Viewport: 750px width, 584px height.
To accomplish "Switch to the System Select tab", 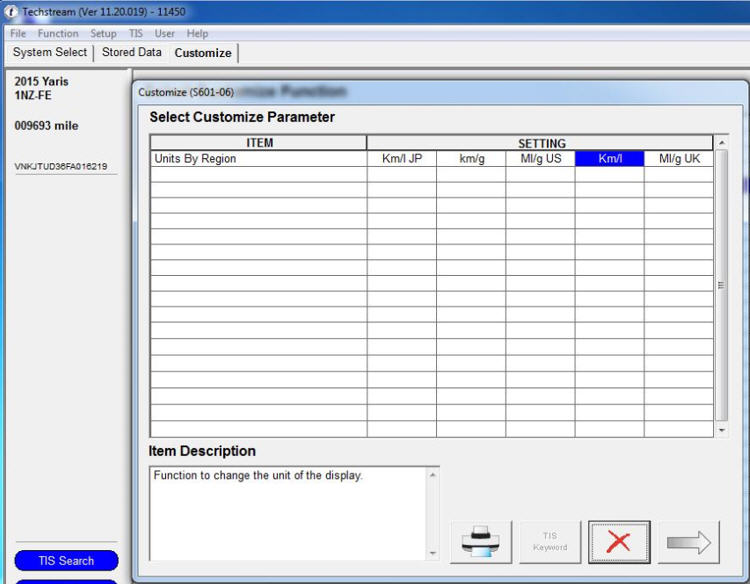I will [50, 53].
